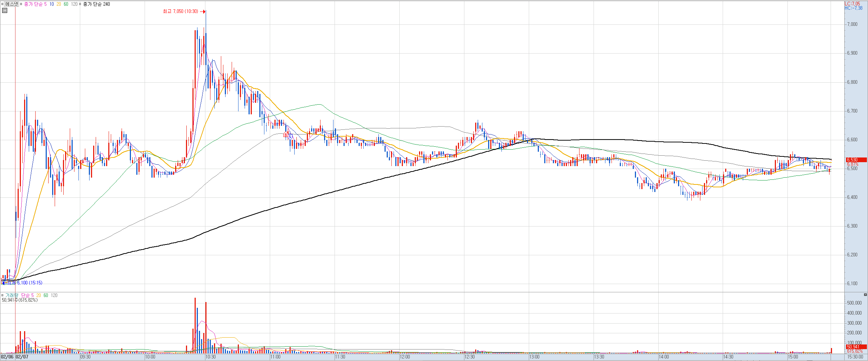
Task: Click the LC:7.05 label on price axis
Action: pos(852,4)
